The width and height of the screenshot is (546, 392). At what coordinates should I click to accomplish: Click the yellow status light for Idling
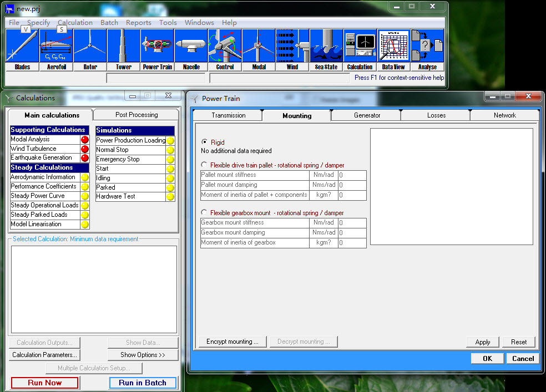coord(170,178)
